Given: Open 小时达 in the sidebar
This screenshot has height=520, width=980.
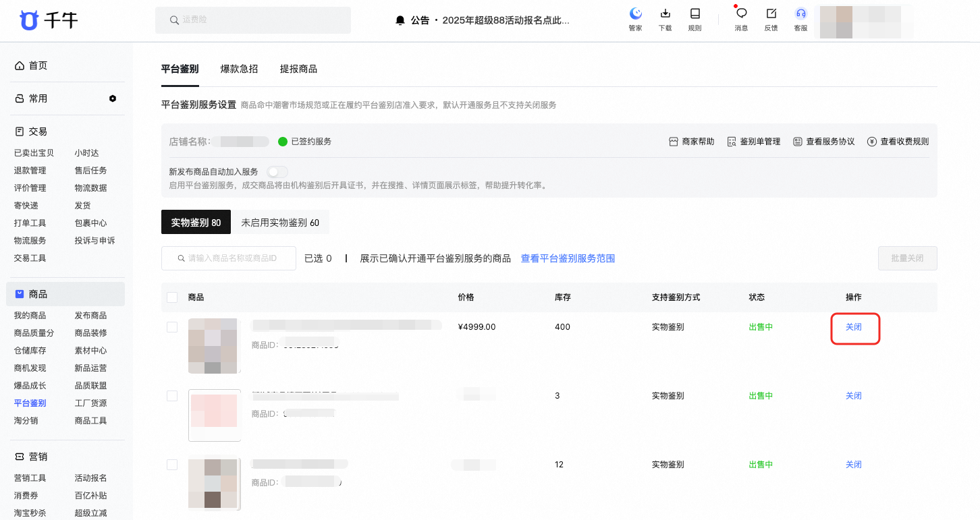Looking at the screenshot, I should tap(86, 153).
